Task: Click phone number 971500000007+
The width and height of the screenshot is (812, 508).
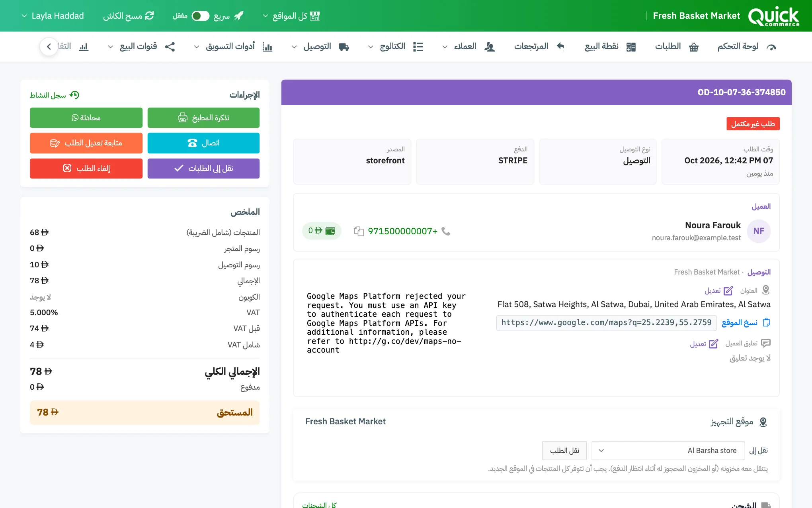Action: point(402,231)
